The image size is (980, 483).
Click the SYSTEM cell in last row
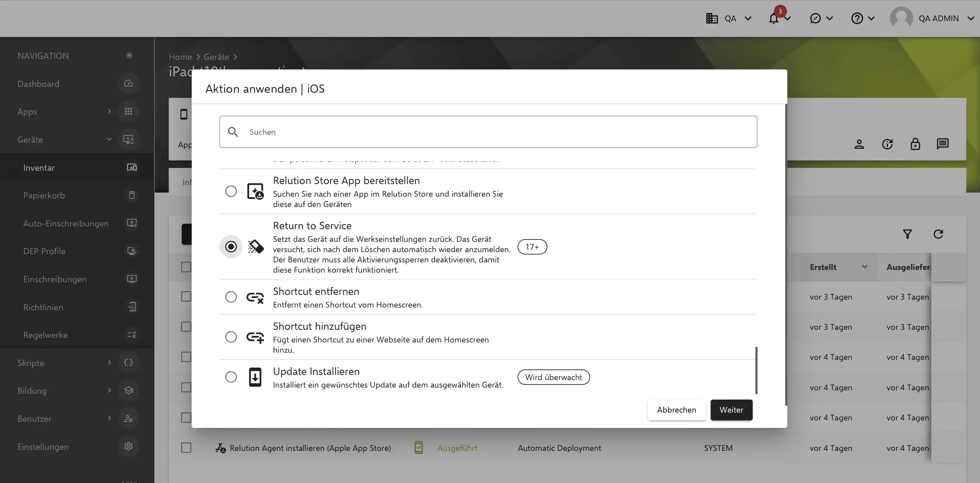tap(718, 448)
